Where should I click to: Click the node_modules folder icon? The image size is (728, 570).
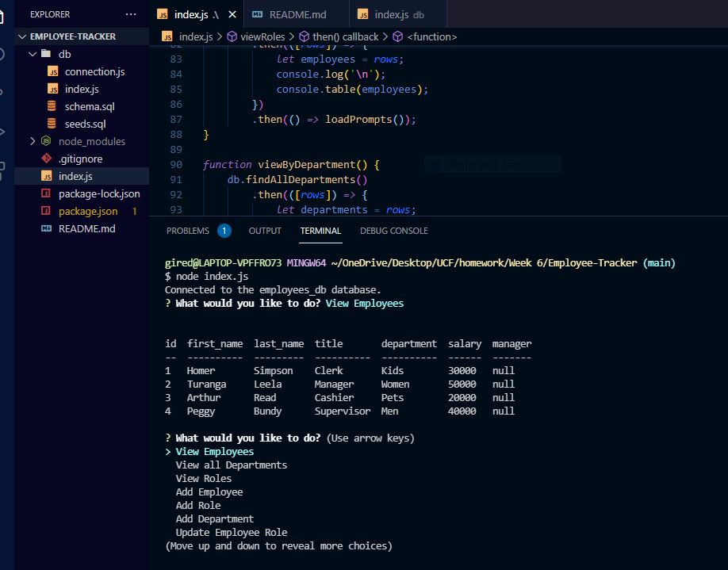coord(48,141)
